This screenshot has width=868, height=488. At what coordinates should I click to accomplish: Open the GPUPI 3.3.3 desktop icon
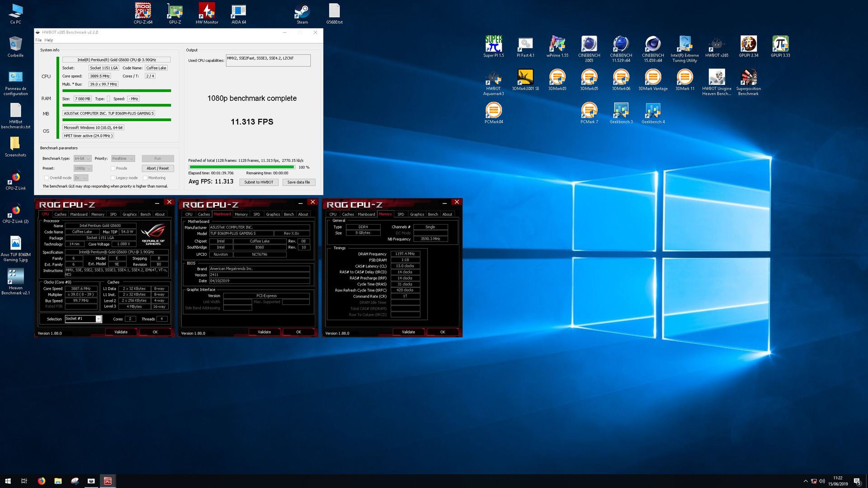coord(780,47)
